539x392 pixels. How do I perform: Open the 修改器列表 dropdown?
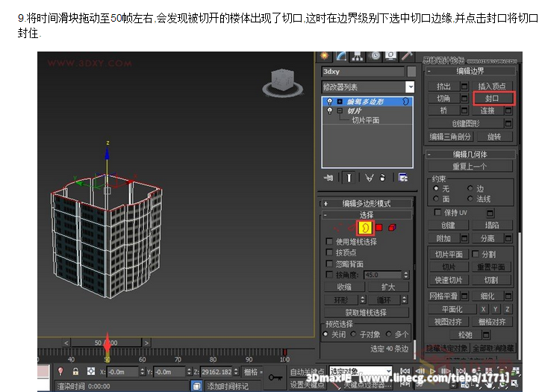point(410,87)
